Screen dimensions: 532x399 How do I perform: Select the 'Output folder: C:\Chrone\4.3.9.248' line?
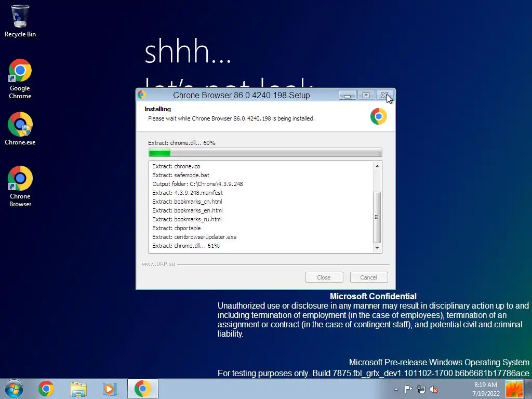click(x=197, y=184)
